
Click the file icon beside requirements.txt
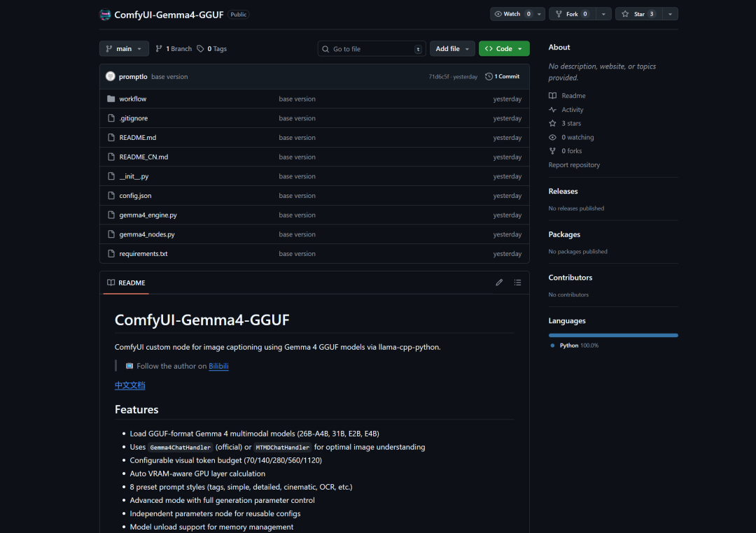click(111, 253)
